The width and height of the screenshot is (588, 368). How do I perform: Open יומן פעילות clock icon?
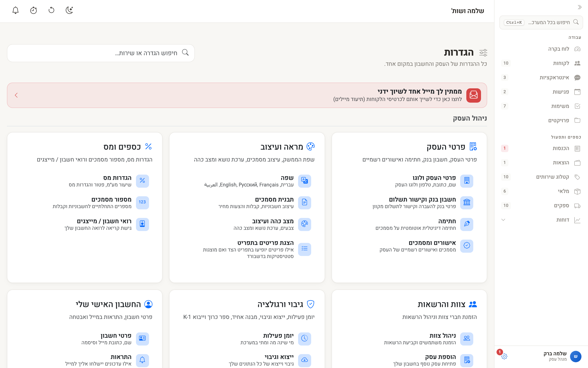click(304, 339)
